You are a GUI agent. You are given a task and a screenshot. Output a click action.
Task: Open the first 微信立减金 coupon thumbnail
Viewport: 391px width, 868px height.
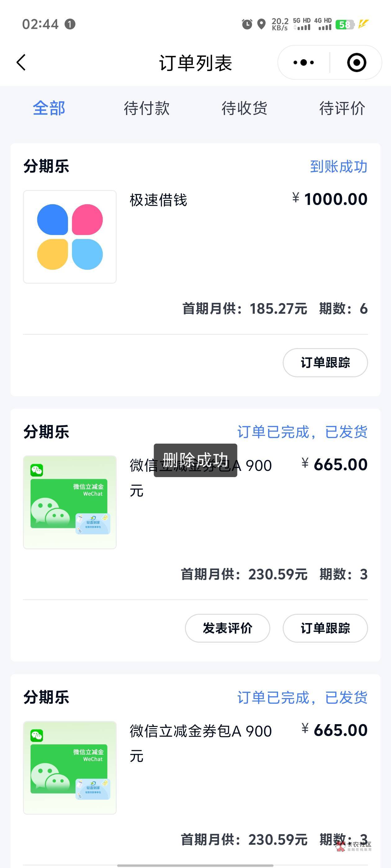(x=70, y=502)
